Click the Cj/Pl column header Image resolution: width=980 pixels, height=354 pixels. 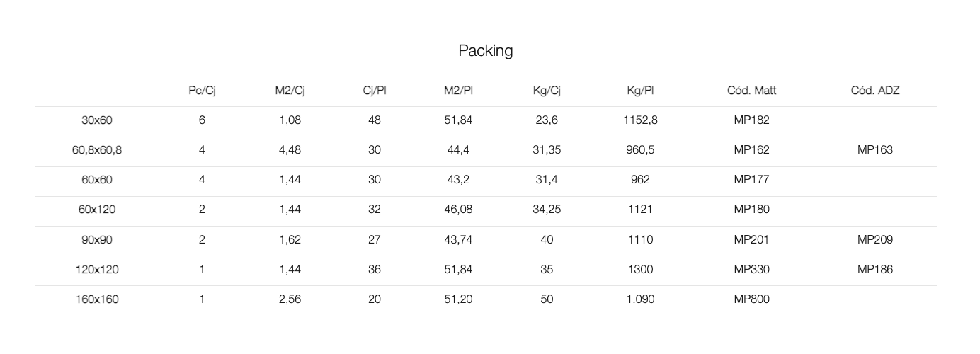pyautogui.click(x=374, y=91)
